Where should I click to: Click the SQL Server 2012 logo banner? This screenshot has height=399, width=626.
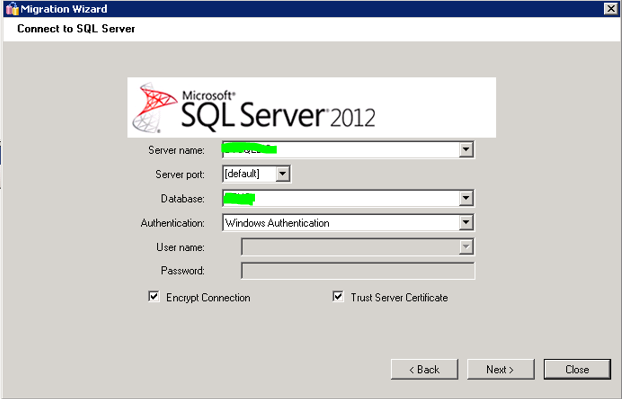311,107
